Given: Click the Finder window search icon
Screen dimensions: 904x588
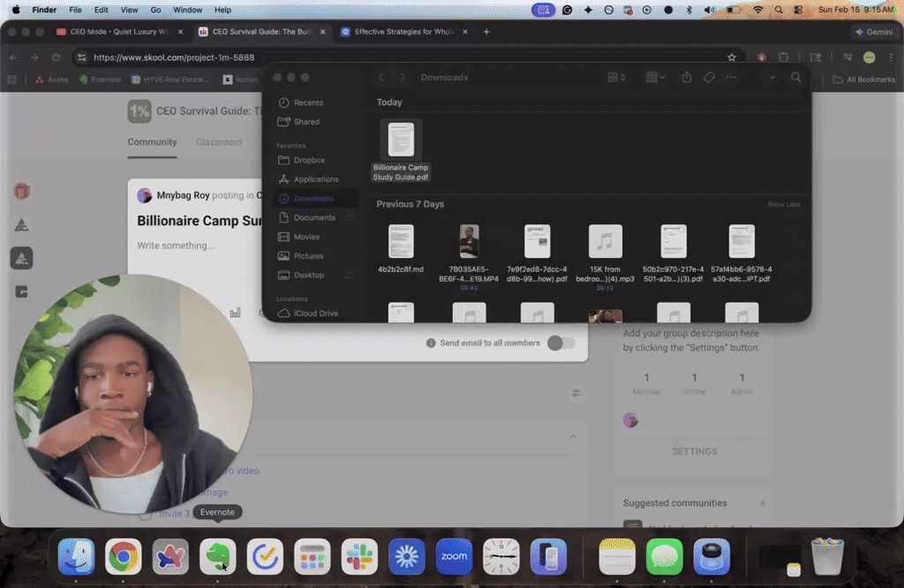Looking at the screenshot, I should [x=795, y=77].
